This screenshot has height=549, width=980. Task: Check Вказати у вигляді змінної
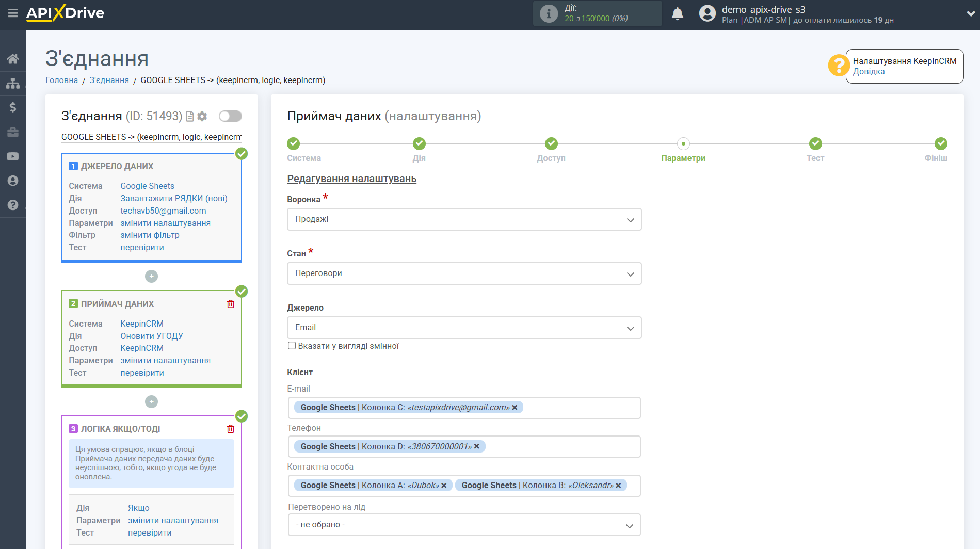[292, 346]
